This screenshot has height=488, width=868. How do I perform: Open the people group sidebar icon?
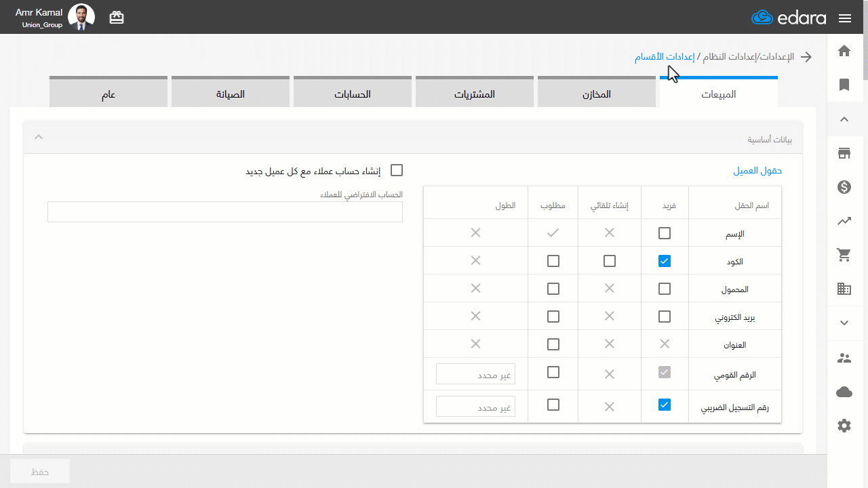(844, 358)
